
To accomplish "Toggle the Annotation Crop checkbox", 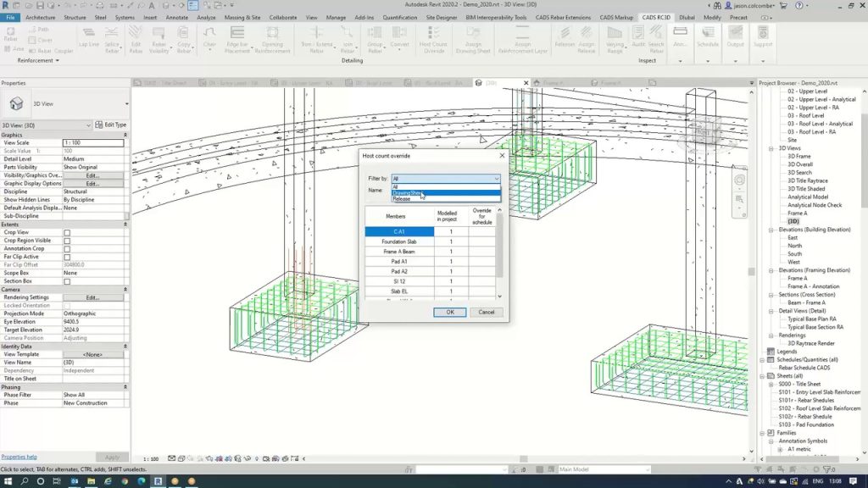I will pyautogui.click(x=67, y=248).
